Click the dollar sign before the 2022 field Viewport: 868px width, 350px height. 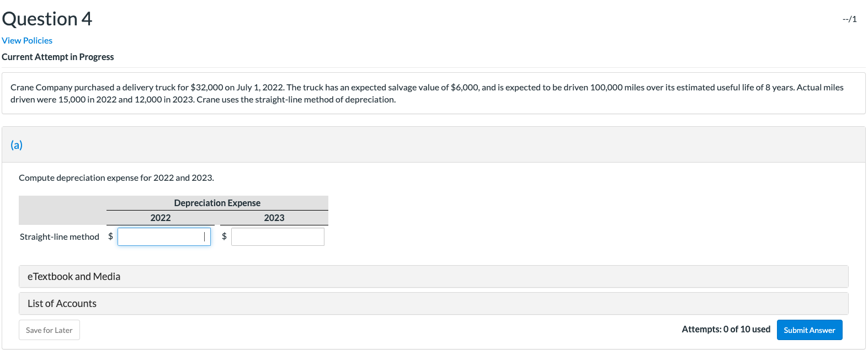pos(110,236)
